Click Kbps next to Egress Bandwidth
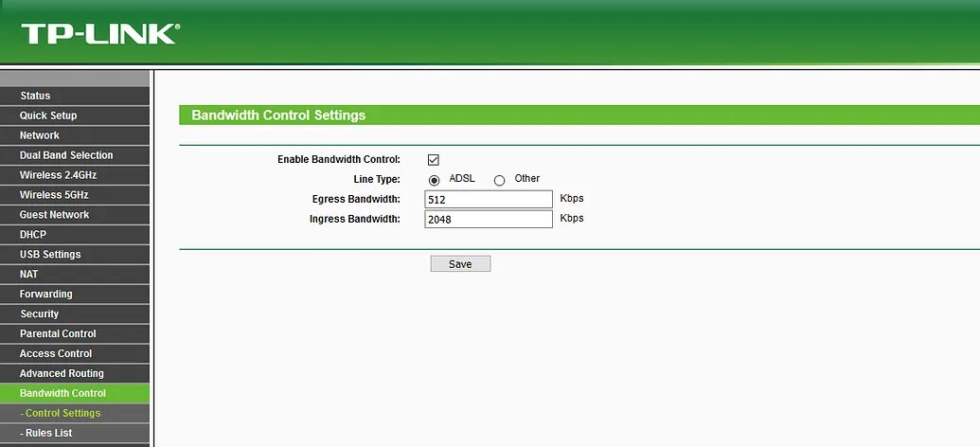Viewport: 980px width, 447px height. (572, 199)
